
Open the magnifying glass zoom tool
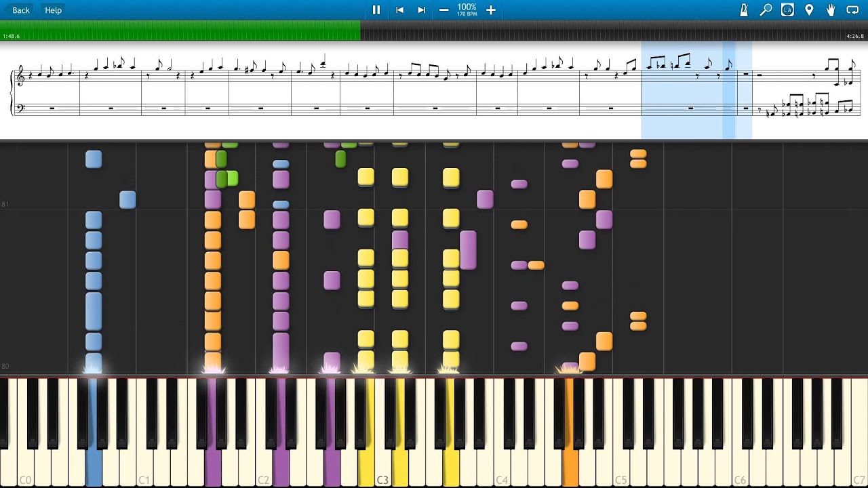click(x=766, y=10)
